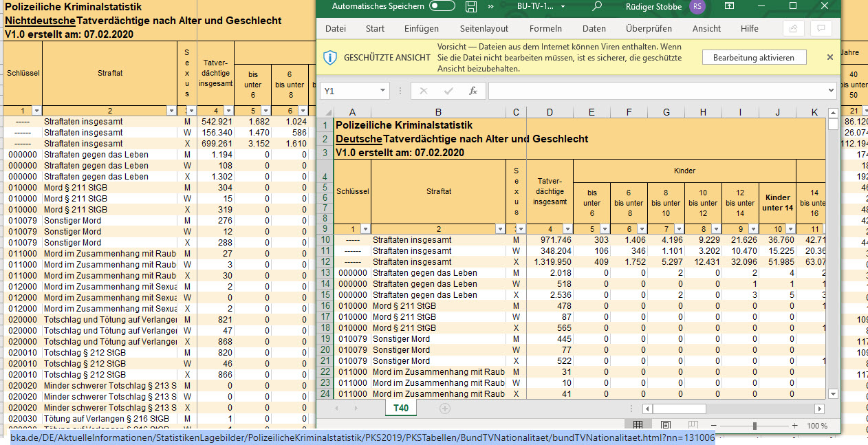Switch to Page Layout view icon
Screen dimensions: 868x445
(x=665, y=426)
